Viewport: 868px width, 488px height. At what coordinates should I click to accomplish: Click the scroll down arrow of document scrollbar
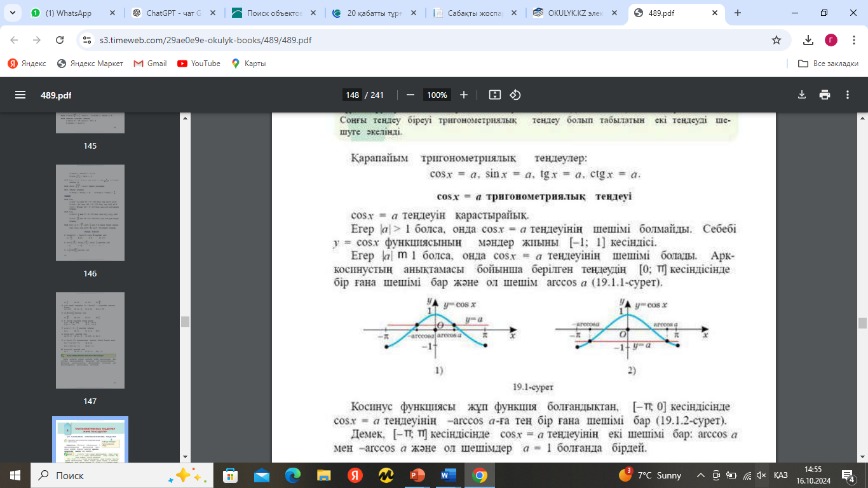pyautogui.click(x=862, y=457)
